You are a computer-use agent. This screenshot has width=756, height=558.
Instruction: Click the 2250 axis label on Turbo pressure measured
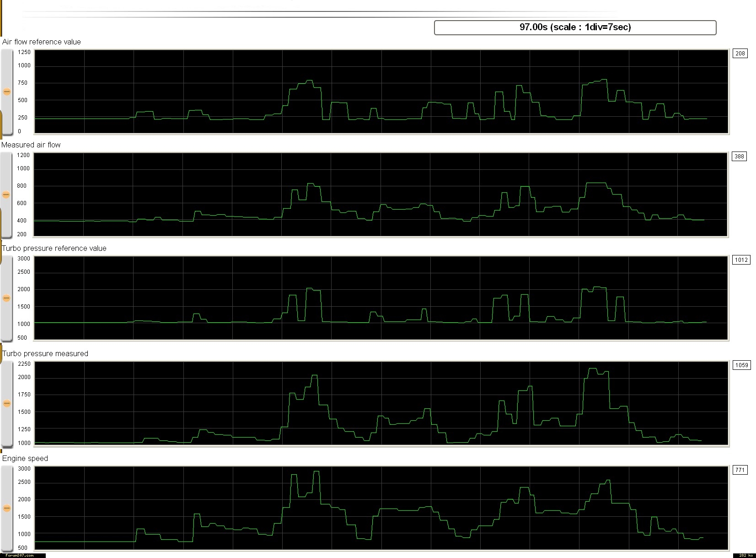point(24,364)
